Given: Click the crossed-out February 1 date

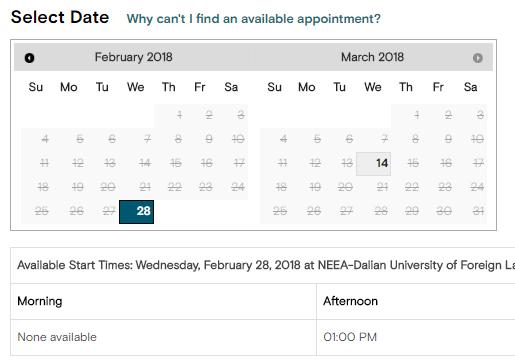Looking at the screenshot, I should (179, 115).
